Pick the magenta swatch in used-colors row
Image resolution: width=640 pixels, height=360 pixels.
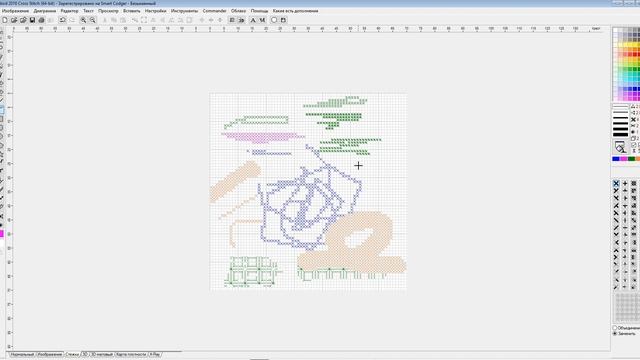(624, 159)
